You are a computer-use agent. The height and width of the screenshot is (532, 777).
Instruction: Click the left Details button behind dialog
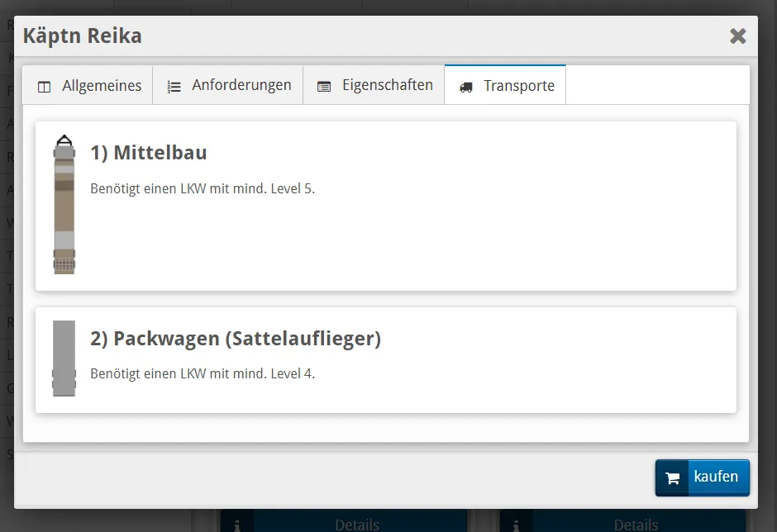[344, 524]
